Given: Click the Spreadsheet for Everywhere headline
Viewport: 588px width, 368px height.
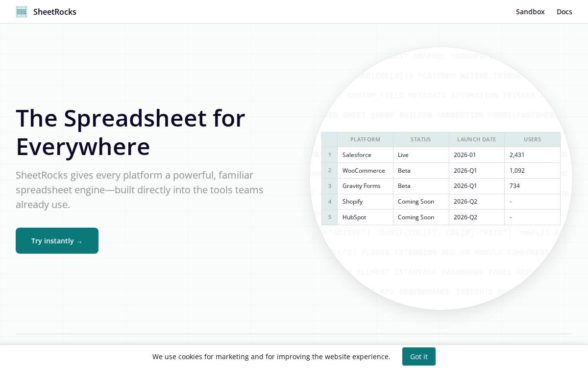Looking at the screenshot, I should pos(131,132).
